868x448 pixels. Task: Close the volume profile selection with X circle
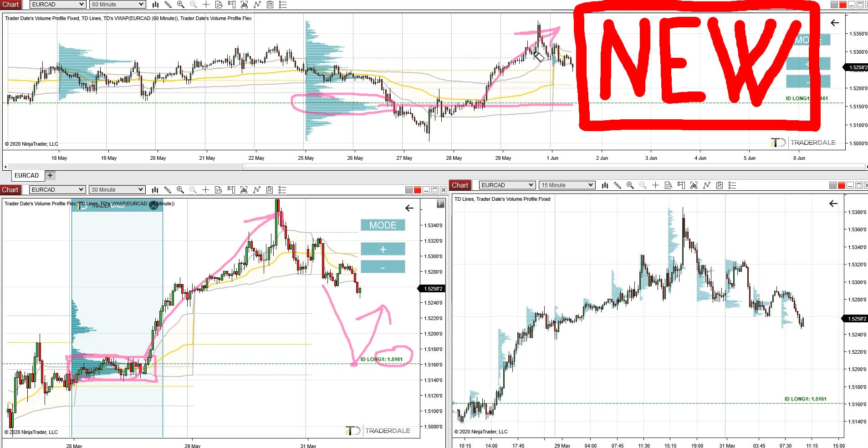(x=154, y=205)
